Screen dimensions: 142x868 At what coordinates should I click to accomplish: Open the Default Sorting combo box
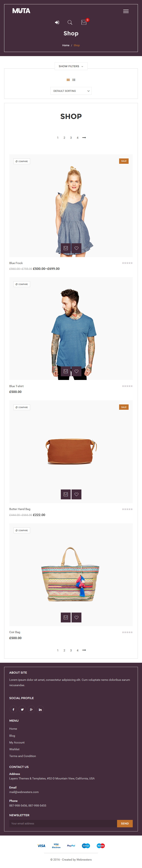pyautogui.click(x=71, y=91)
